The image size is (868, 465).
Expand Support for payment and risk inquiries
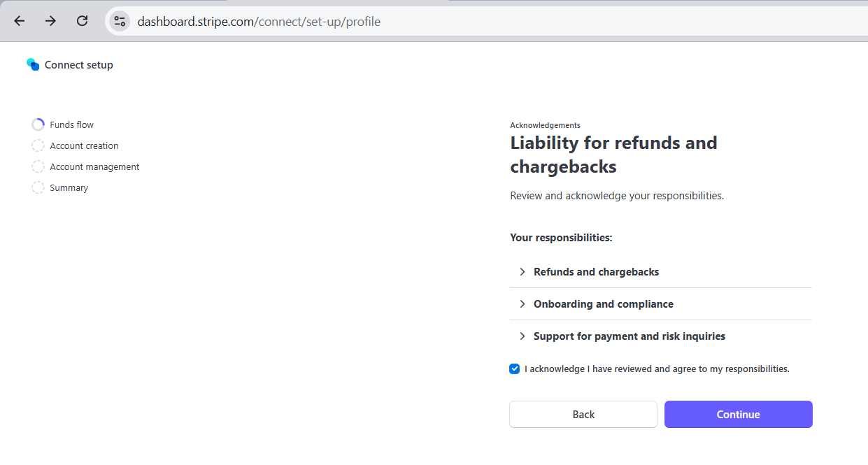click(661, 336)
